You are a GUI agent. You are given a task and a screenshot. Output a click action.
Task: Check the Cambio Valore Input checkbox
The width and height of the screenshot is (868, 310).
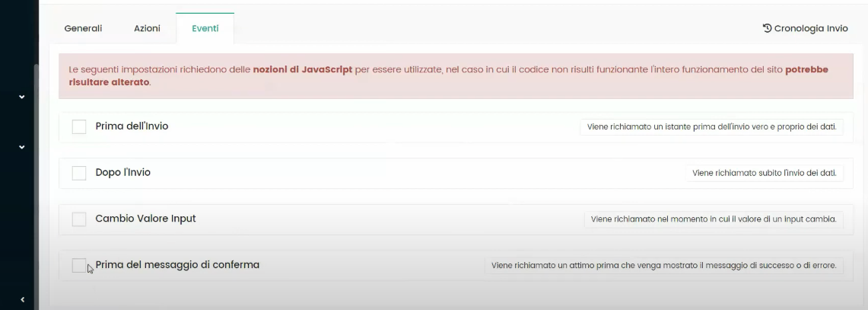coord(79,219)
